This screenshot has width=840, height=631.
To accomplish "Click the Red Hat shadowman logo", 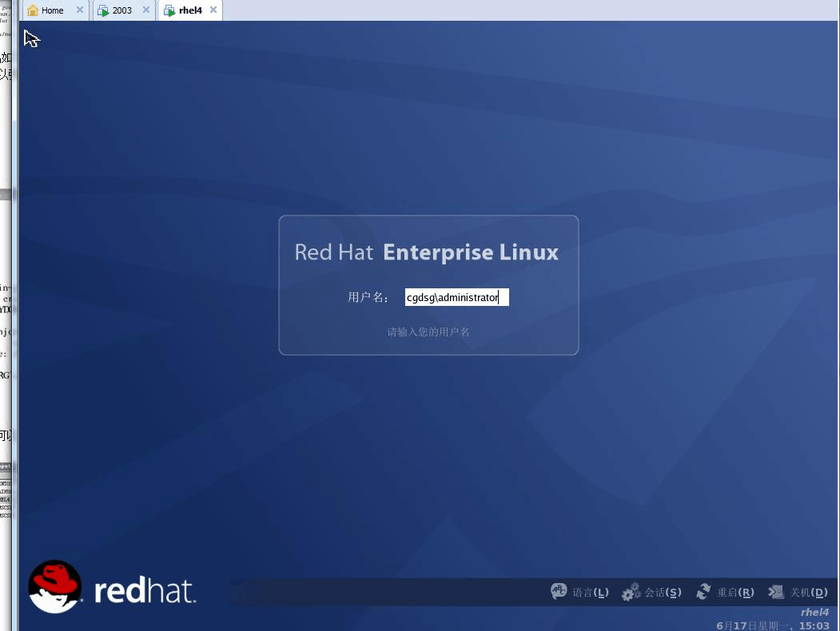I will [x=54, y=586].
